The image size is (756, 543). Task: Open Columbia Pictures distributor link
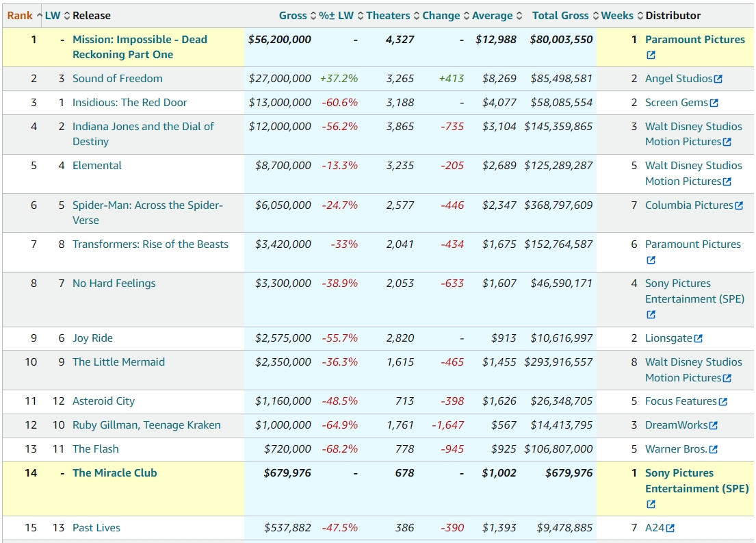coord(689,205)
